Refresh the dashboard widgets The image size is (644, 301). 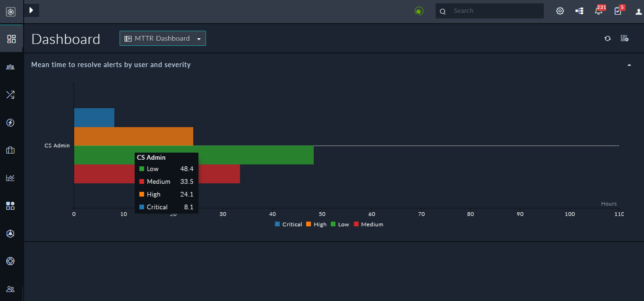click(x=608, y=38)
